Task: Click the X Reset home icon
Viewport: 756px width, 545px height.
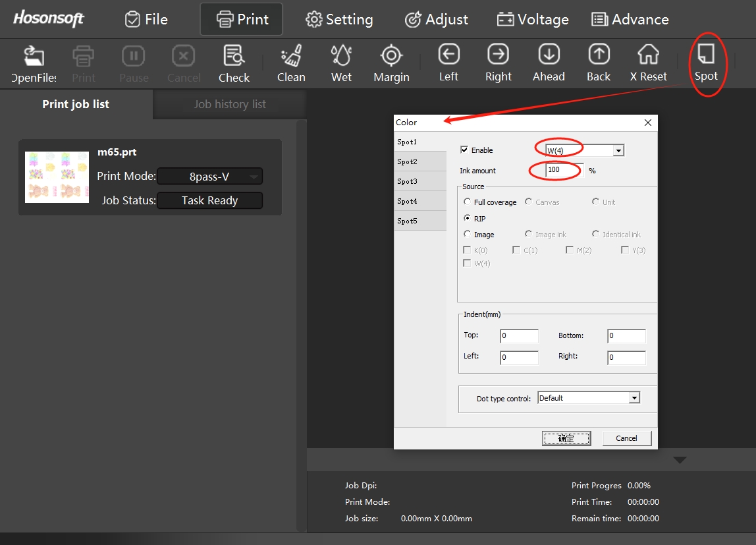Action: [x=648, y=55]
